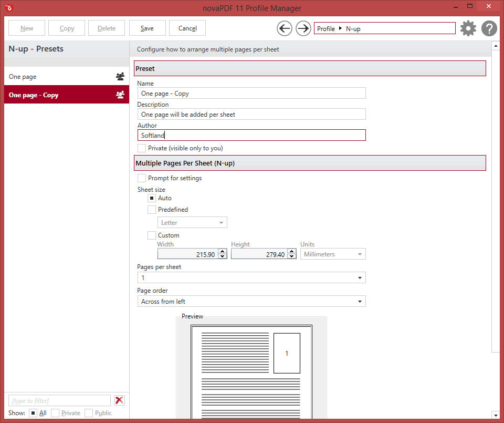
Task: Close the Profile Manager window
Action: pos(489,6)
